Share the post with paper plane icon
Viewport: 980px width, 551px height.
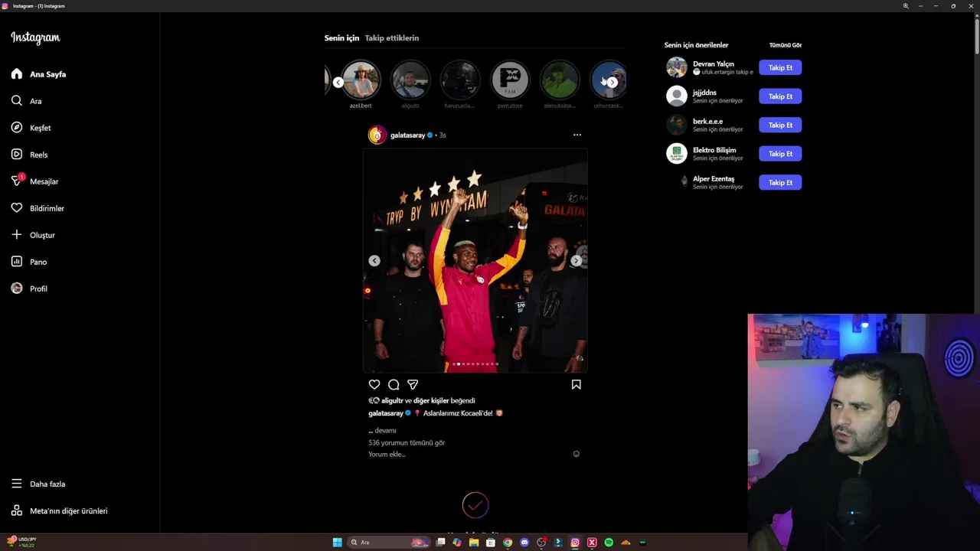[413, 385]
